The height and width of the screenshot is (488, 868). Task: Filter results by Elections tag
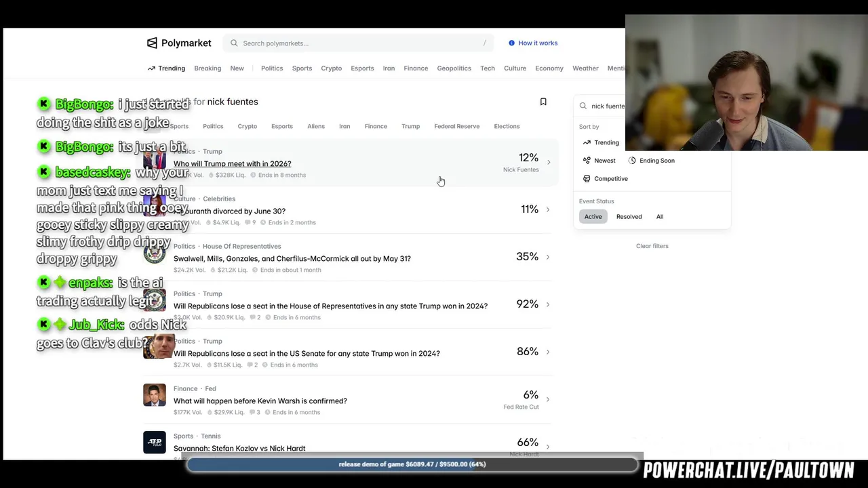[x=507, y=126]
